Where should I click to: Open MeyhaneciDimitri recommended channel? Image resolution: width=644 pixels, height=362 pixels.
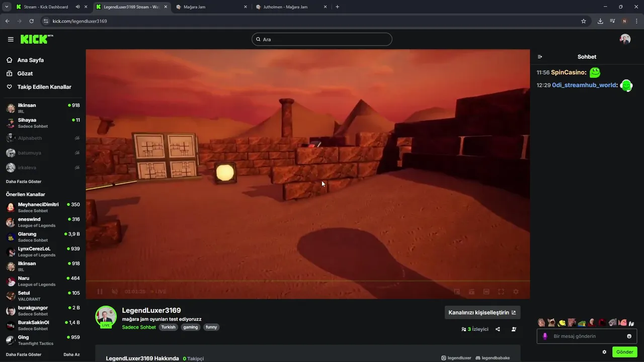[43, 207]
